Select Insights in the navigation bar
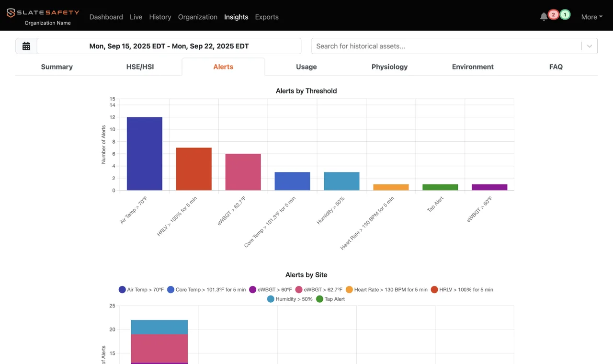 coord(236,17)
